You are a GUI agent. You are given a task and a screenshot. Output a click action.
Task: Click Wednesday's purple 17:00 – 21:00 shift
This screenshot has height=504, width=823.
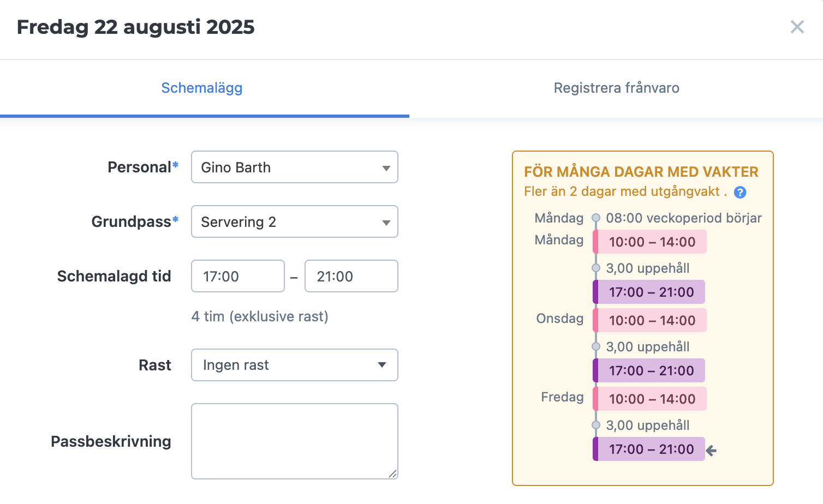tap(650, 371)
